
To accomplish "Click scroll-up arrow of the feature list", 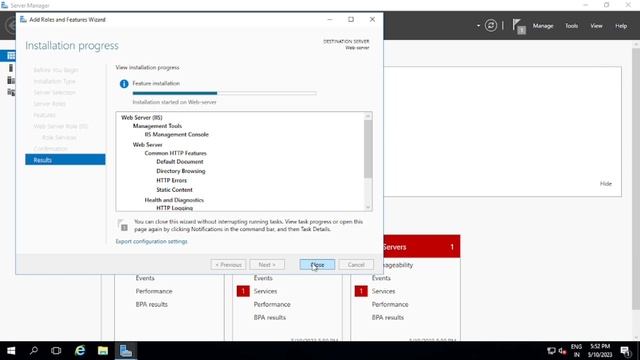I will click(x=368, y=116).
